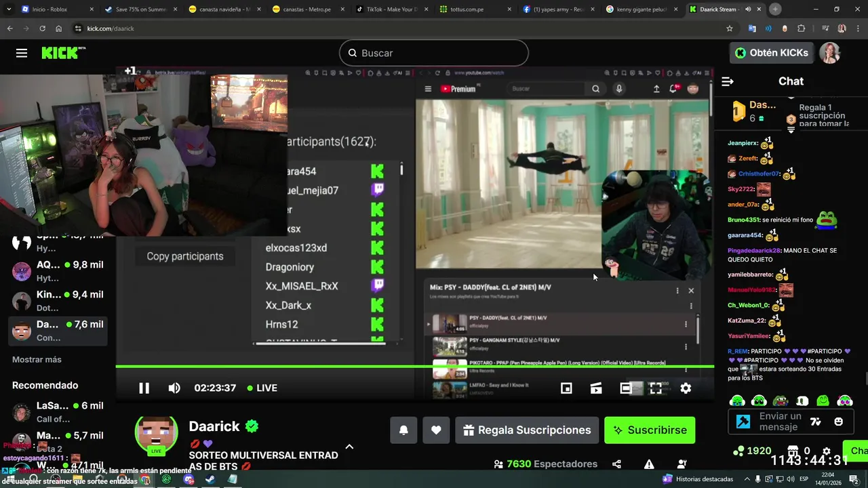Open the 7TV emote menu icon in chat
The height and width of the screenshot is (488, 868).
[x=816, y=422]
